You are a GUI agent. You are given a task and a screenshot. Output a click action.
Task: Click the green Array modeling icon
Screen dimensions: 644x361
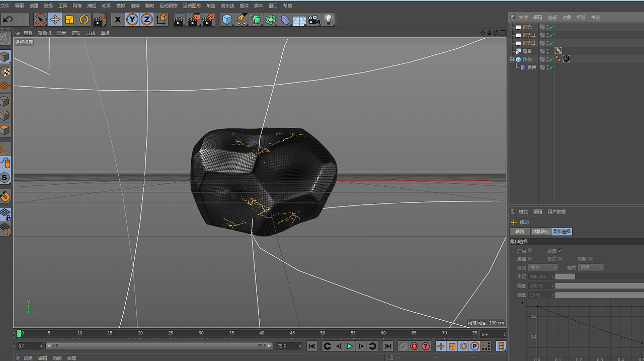[x=271, y=20]
